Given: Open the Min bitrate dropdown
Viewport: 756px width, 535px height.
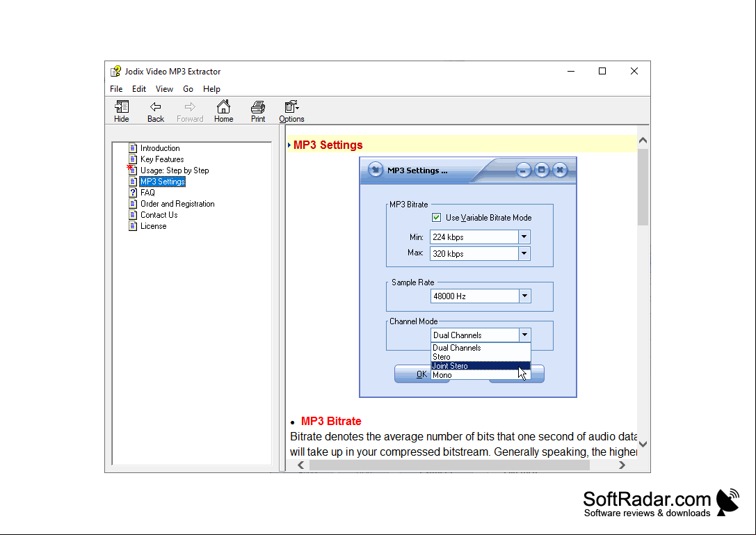Looking at the screenshot, I should point(524,237).
